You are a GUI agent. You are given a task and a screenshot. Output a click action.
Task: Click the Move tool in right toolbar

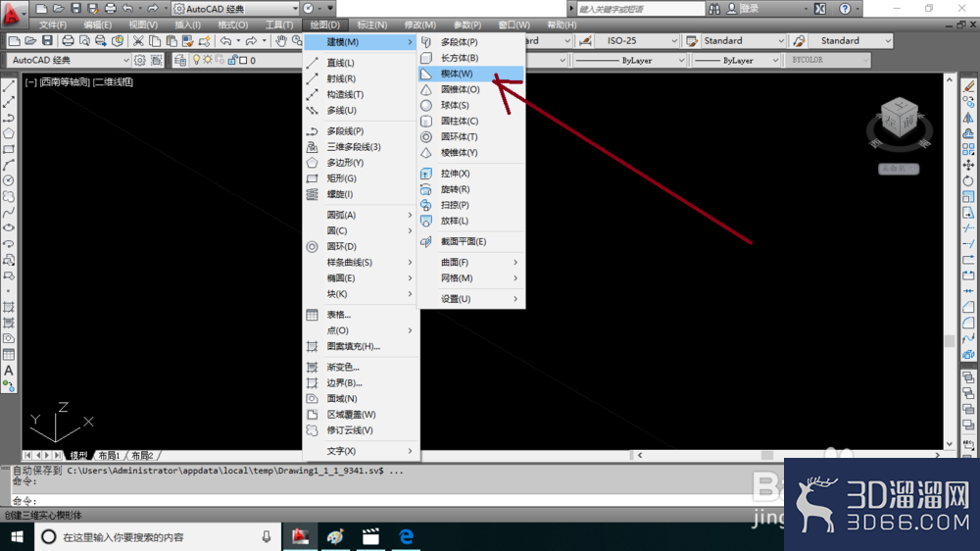click(968, 165)
